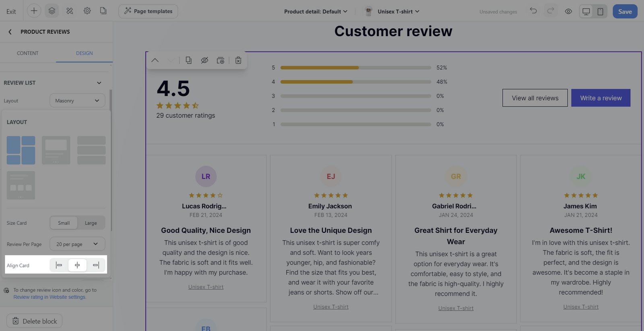
Task: Open the 20 per page dropdown
Action: (x=77, y=244)
